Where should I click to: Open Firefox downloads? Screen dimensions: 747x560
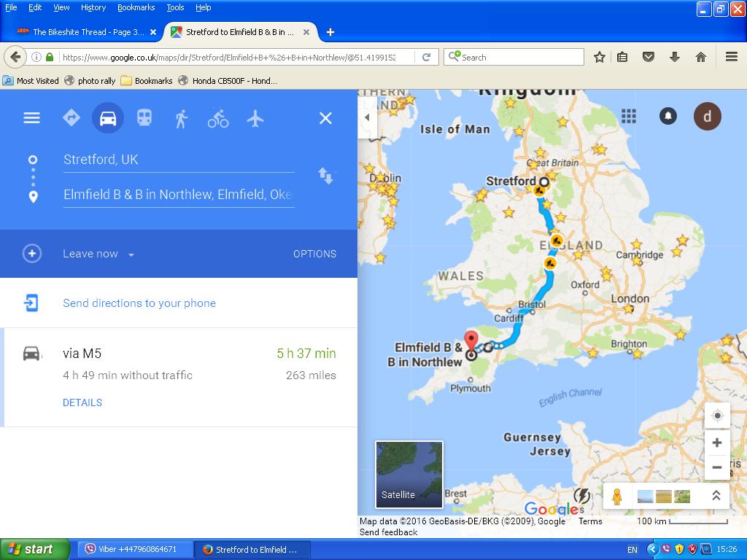pos(675,57)
